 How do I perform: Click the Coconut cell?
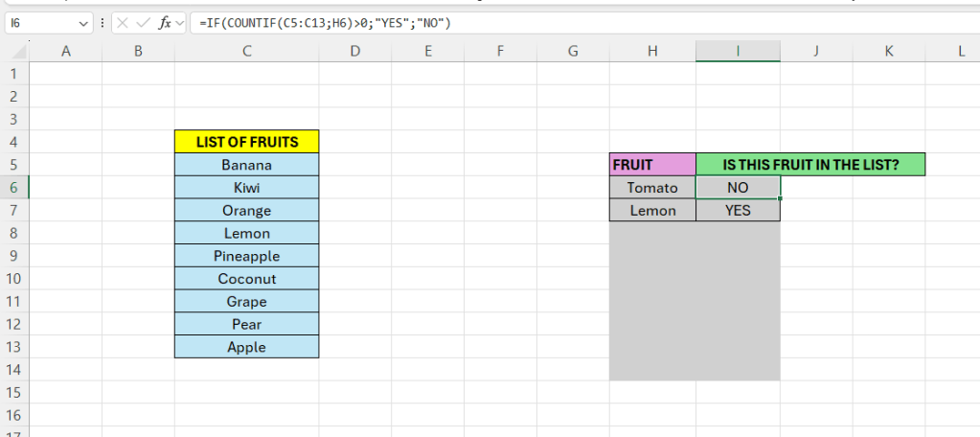click(x=246, y=279)
